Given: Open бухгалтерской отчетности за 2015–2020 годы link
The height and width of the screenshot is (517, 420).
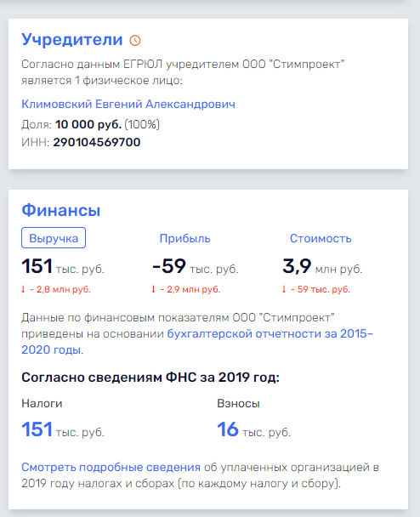Looking at the screenshot, I should pos(197,342).
